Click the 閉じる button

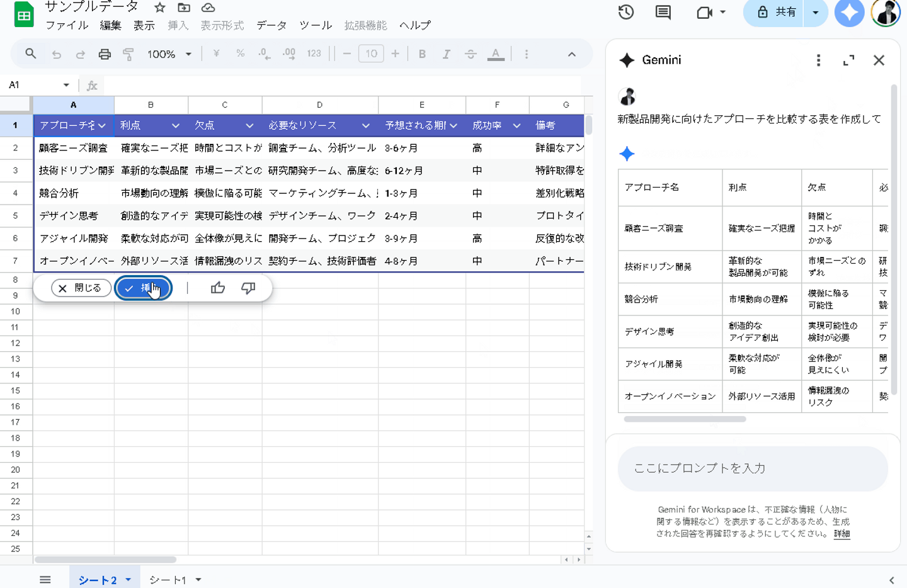(81, 288)
